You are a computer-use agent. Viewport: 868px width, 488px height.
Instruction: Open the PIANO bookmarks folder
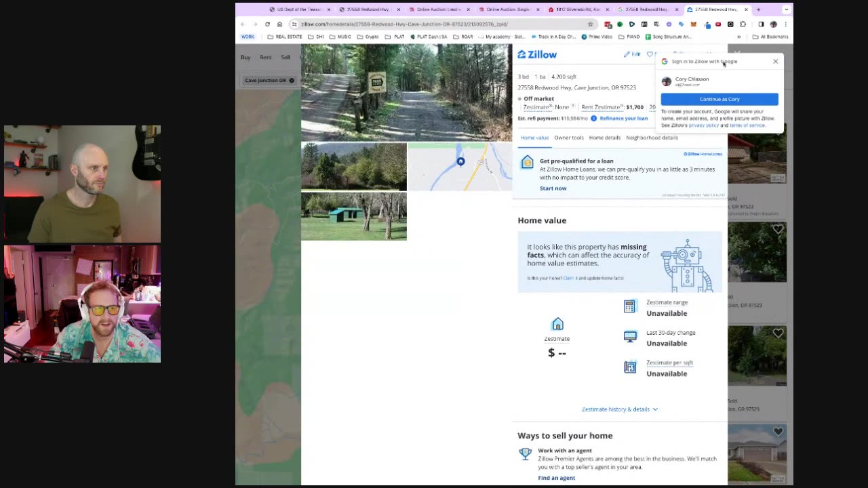(x=630, y=37)
